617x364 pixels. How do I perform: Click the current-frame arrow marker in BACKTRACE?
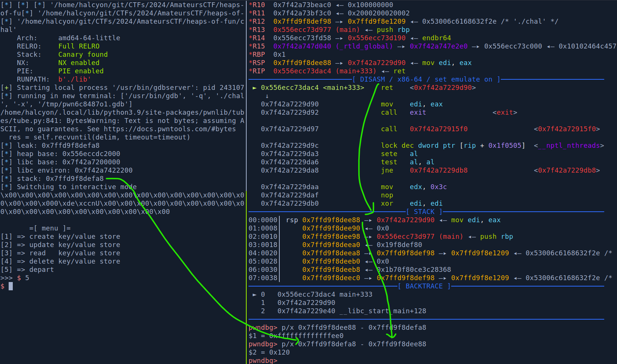(255, 294)
